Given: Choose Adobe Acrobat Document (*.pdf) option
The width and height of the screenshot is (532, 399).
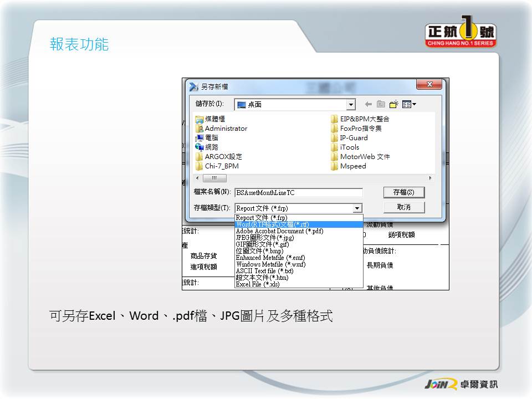Looking at the screenshot, I should point(279,231).
